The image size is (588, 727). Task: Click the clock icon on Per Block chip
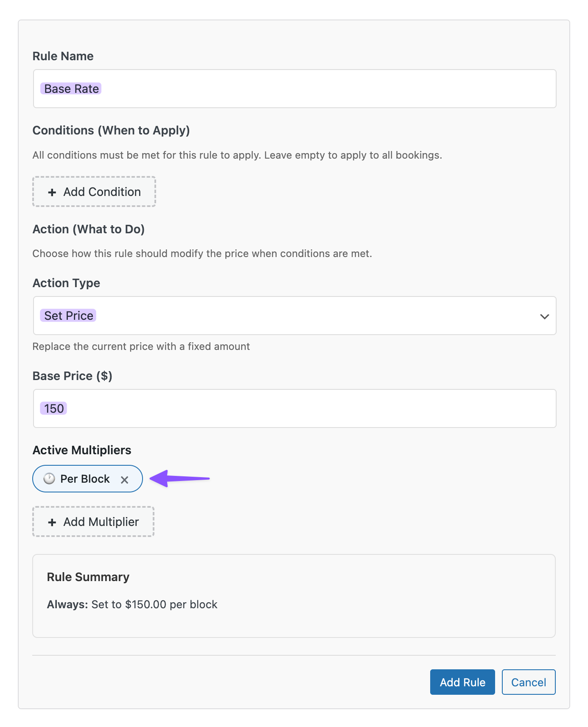click(x=50, y=479)
